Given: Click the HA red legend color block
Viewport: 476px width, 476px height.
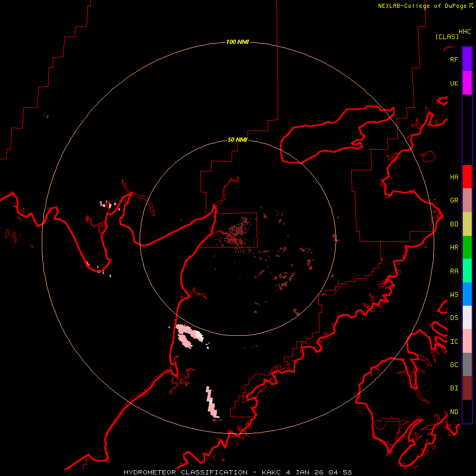Looking at the screenshot, I should point(467,177).
